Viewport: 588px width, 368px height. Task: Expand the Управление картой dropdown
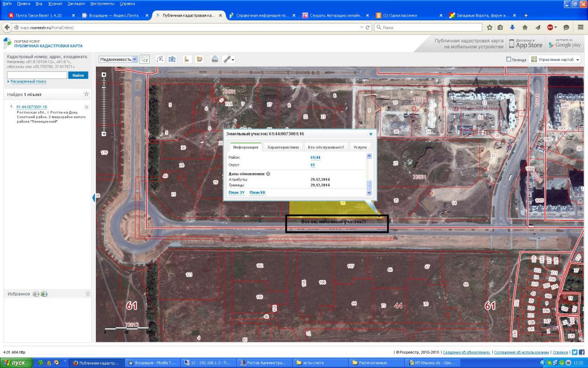coord(555,59)
